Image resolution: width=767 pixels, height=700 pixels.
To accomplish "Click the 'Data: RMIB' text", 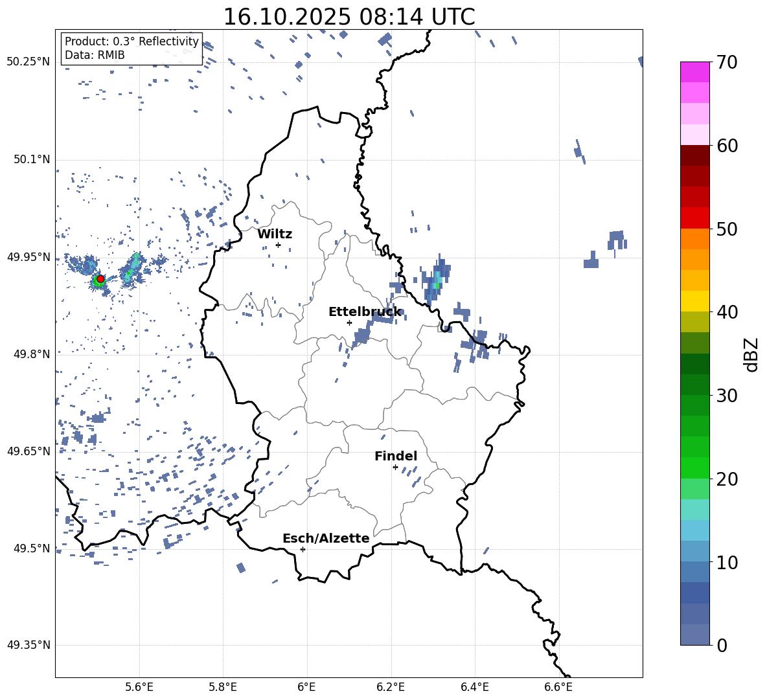I will point(95,55).
